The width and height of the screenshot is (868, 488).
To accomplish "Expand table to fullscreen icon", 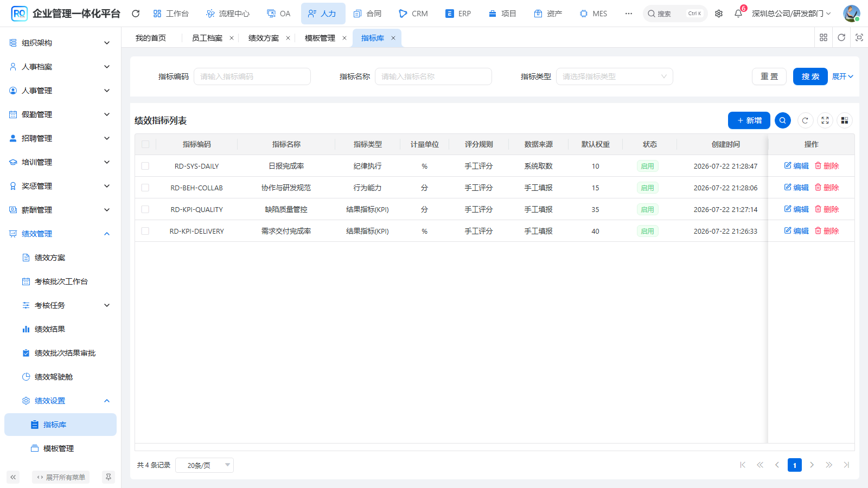I will 825,120.
